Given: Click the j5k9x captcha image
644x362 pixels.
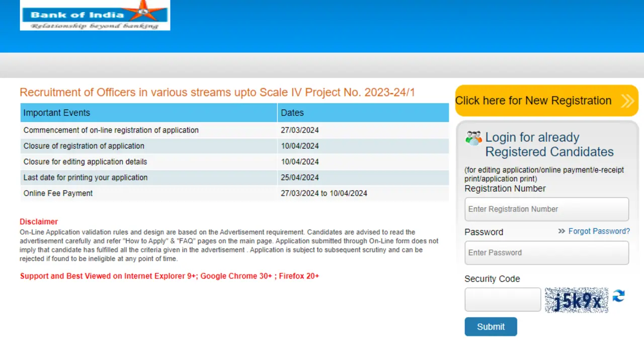Looking at the screenshot, I should coord(577,300).
